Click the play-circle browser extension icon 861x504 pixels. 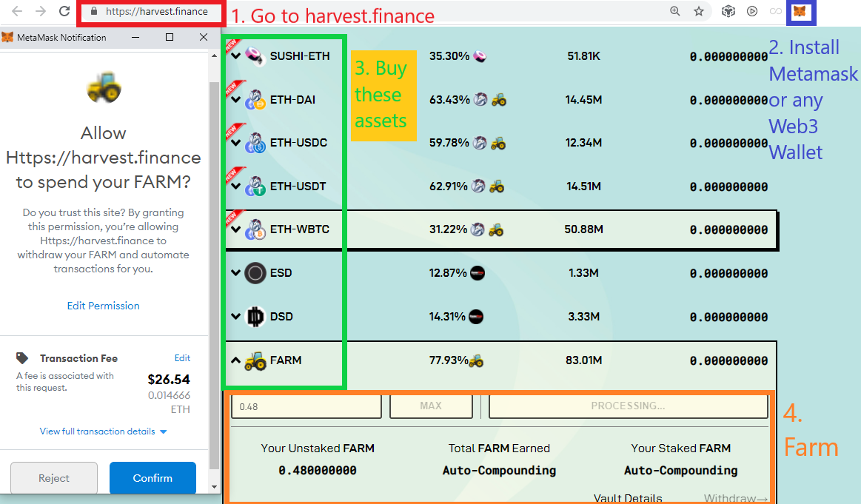click(752, 11)
